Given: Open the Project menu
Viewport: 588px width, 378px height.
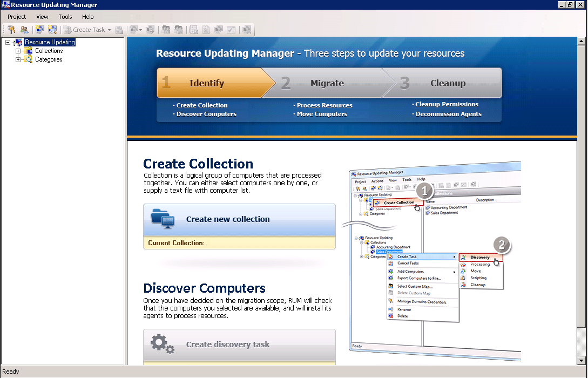Looking at the screenshot, I should pos(16,17).
